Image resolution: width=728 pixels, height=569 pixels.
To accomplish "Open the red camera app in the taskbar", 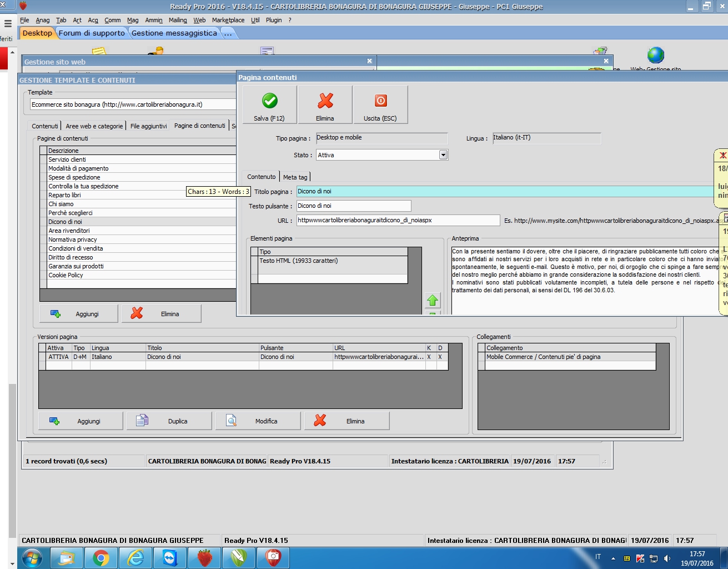I will pyautogui.click(x=273, y=558).
